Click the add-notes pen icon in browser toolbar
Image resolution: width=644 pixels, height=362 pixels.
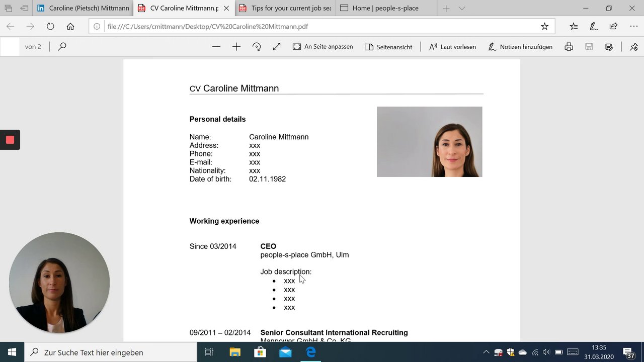point(594,26)
